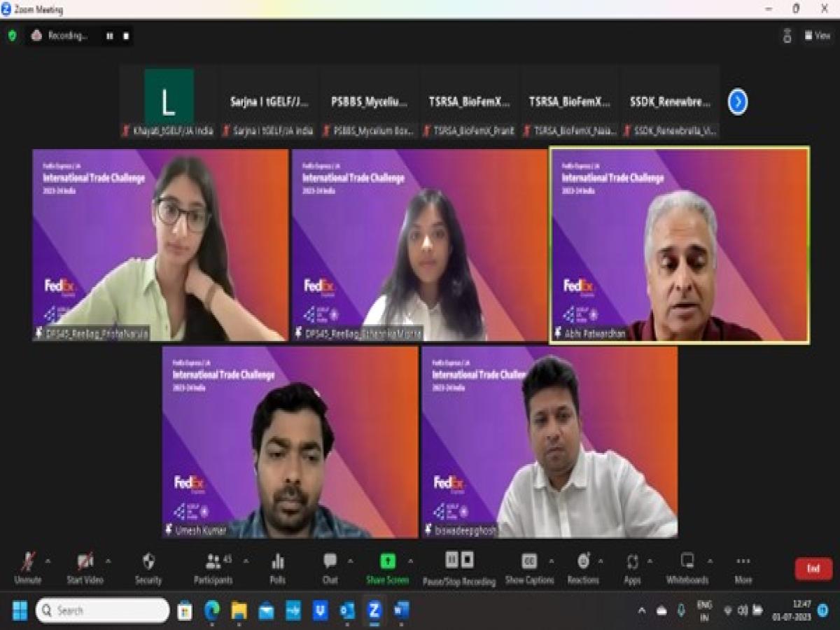840x630 pixels.
Task: Click Zoom icon in taskbar
Action: (x=374, y=610)
